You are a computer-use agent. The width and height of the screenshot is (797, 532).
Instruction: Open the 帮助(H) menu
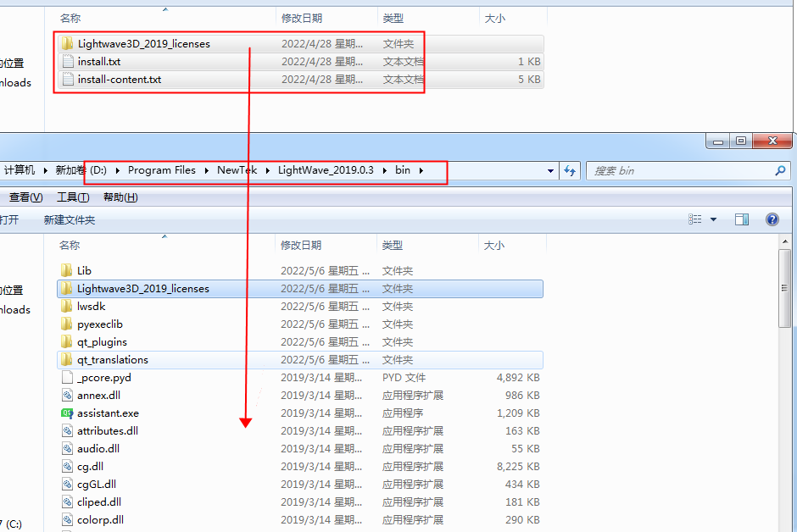pyautogui.click(x=120, y=197)
